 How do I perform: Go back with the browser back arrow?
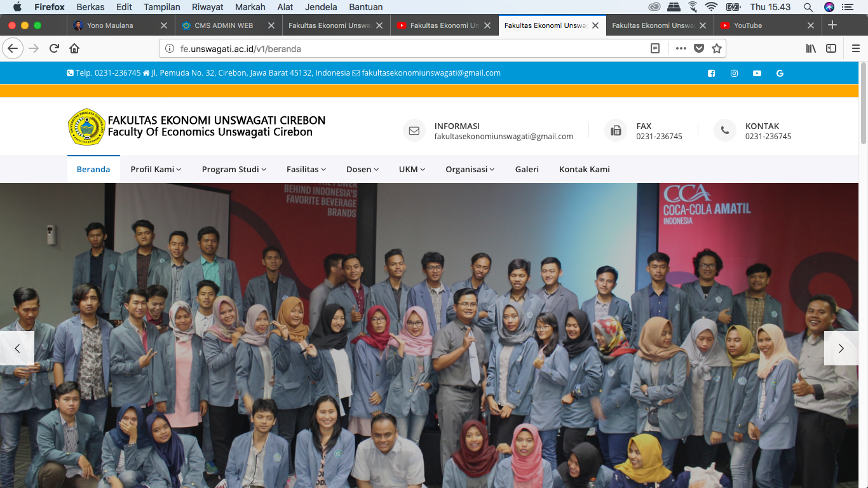(x=13, y=48)
